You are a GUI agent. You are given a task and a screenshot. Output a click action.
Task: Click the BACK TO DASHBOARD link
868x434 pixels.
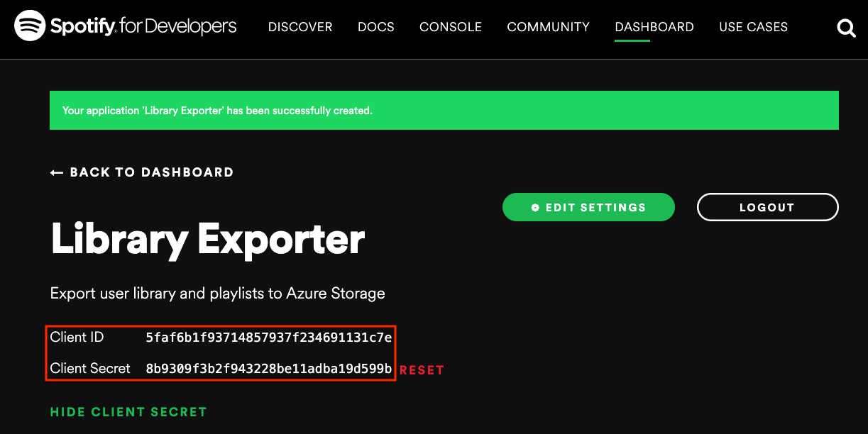[142, 172]
